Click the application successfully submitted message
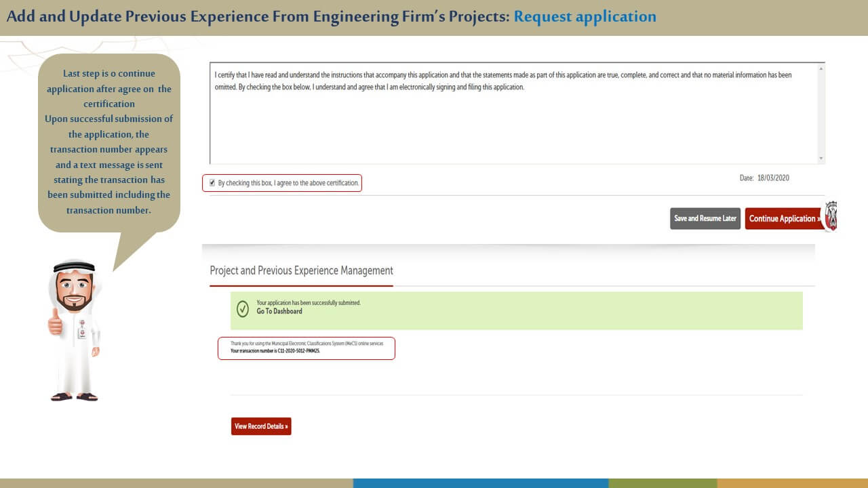This screenshot has width=868, height=488. tap(309, 303)
